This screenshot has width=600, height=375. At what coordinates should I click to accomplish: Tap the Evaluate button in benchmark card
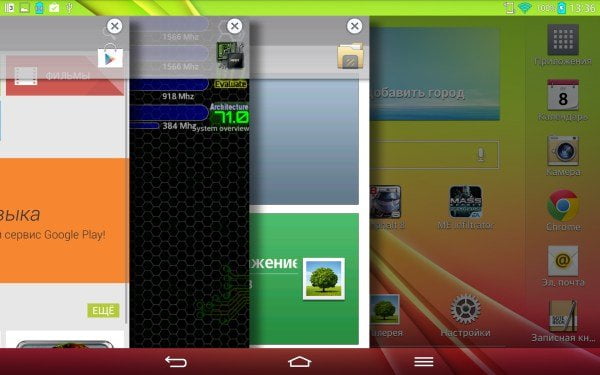coord(231,84)
